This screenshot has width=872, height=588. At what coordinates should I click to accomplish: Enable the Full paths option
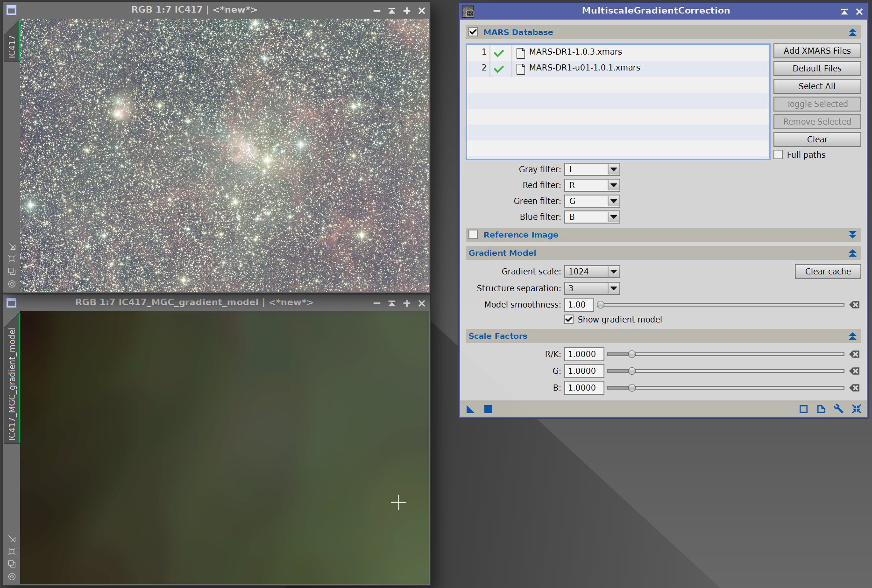(778, 154)
